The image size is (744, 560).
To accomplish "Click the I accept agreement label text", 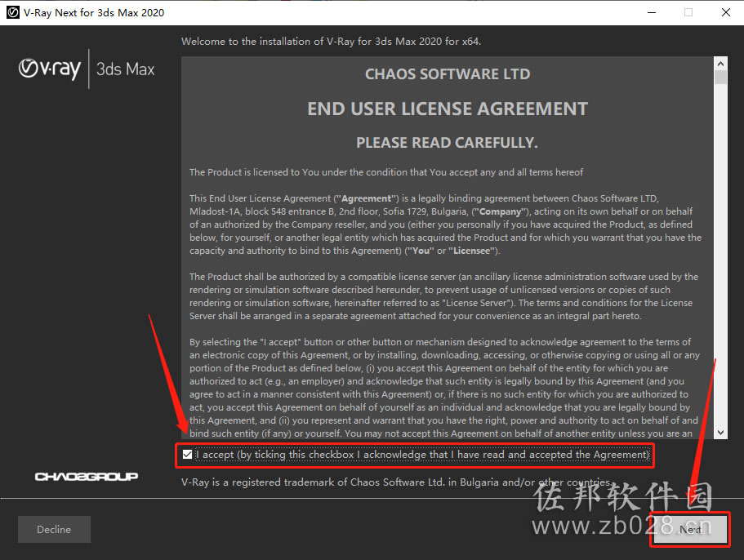I will 423,455.
